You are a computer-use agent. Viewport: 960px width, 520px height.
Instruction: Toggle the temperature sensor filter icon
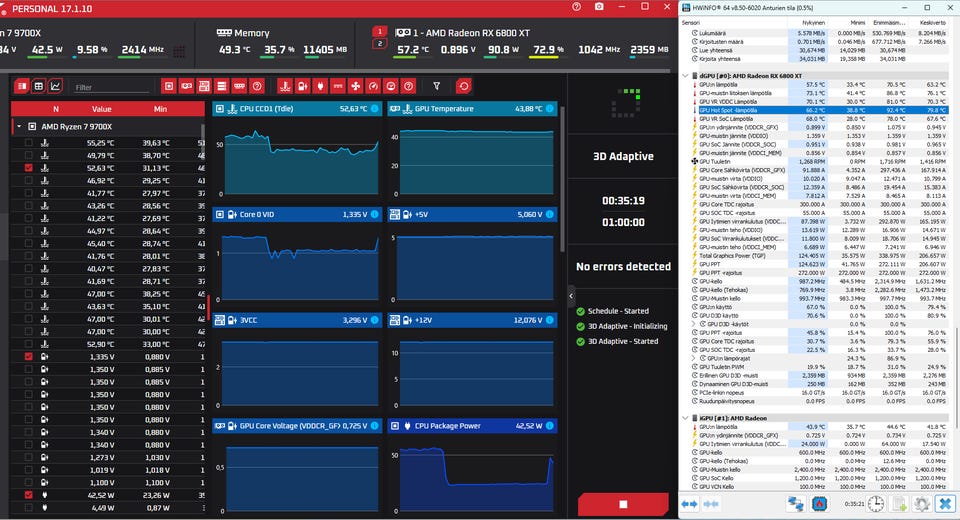coord(285,86)
